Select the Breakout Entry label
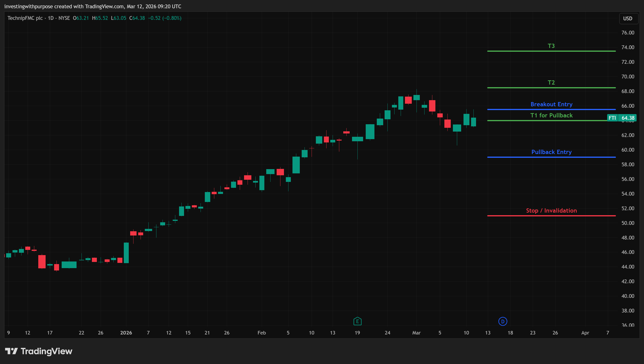 551,104
